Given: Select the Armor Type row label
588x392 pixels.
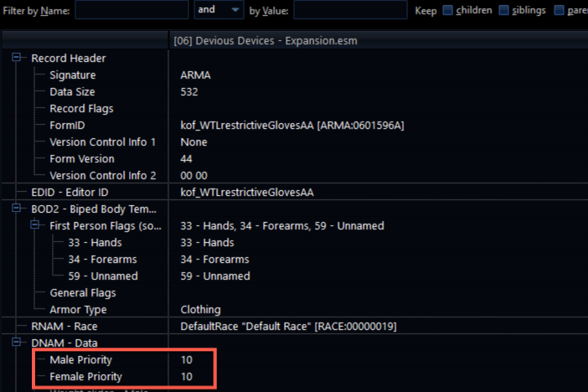Looking at the screenshot, I should pyautogui.click(x=78, y=310).
